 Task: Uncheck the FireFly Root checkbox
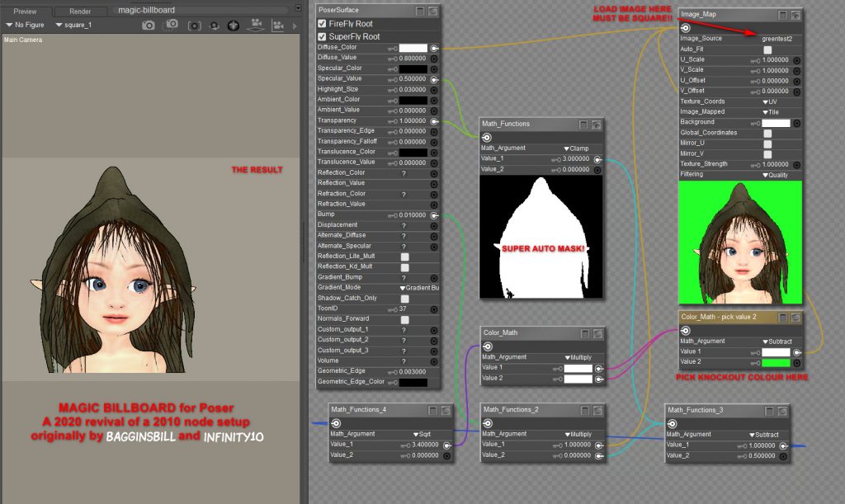323,24
